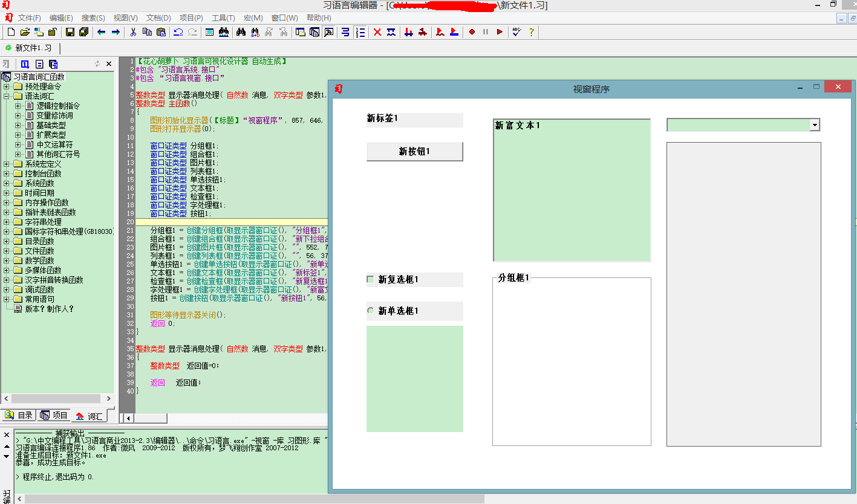
Task: Click the refresh icon in side panel
Action: pyautogui.click(x=97, y=63)
